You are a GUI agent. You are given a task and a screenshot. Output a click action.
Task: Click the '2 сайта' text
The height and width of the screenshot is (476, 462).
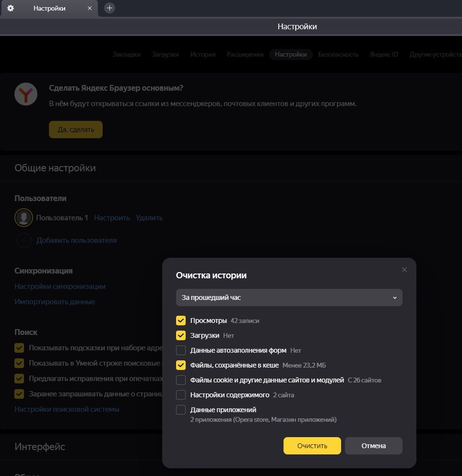[x=283, y=395]
